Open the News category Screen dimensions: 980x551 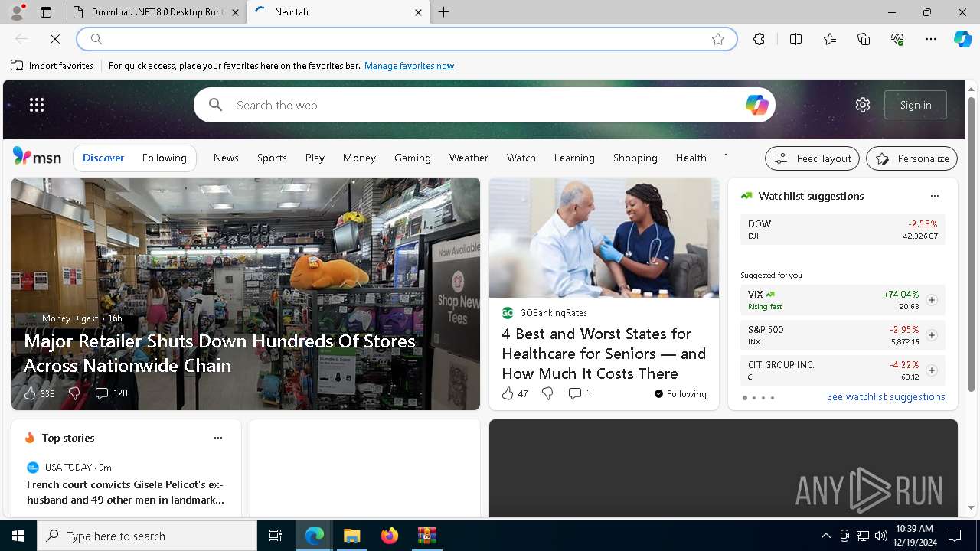(x=226, y=158)
